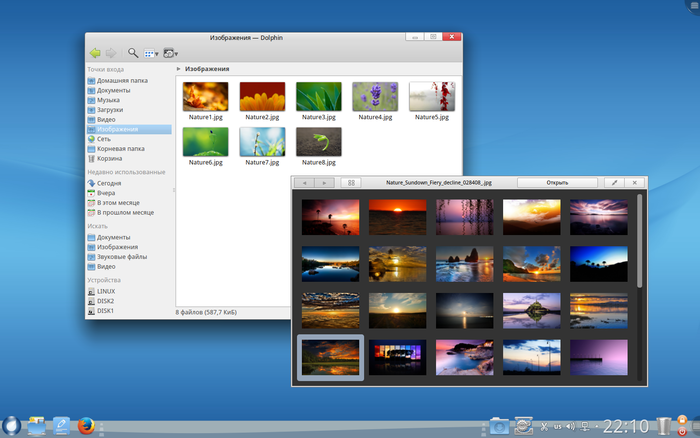Select the DISK2 device
The width and height of the screenshot is (700, 438).
point(105,301)
